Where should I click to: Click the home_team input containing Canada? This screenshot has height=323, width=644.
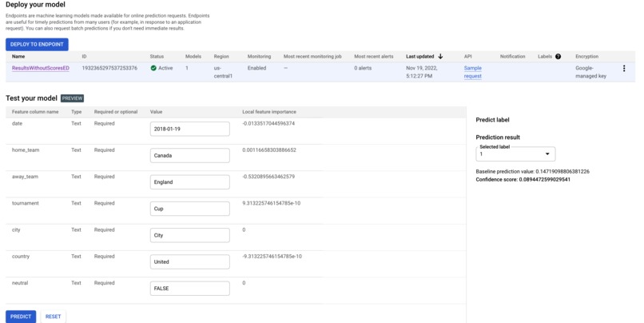[x=189, y=156]
